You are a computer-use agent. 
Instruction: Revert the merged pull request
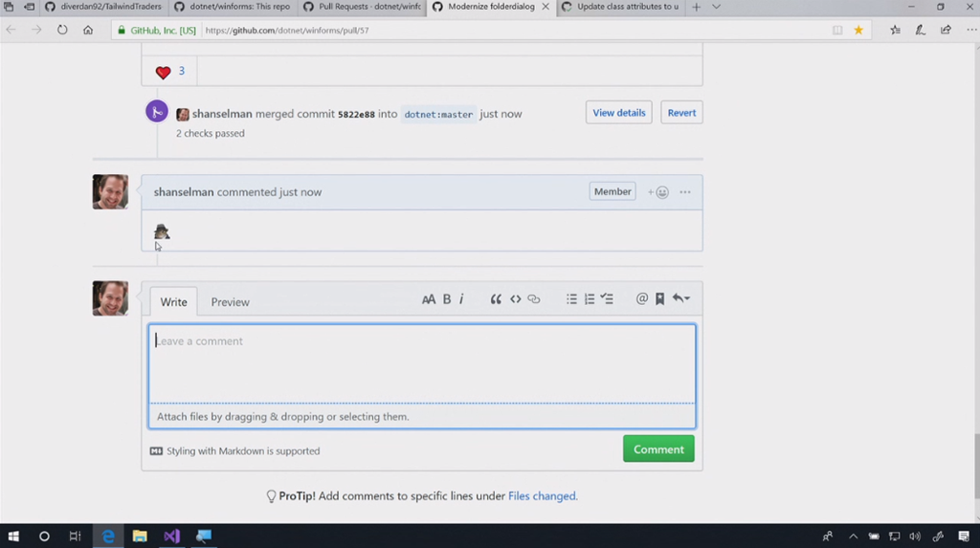tap(681, 113)
